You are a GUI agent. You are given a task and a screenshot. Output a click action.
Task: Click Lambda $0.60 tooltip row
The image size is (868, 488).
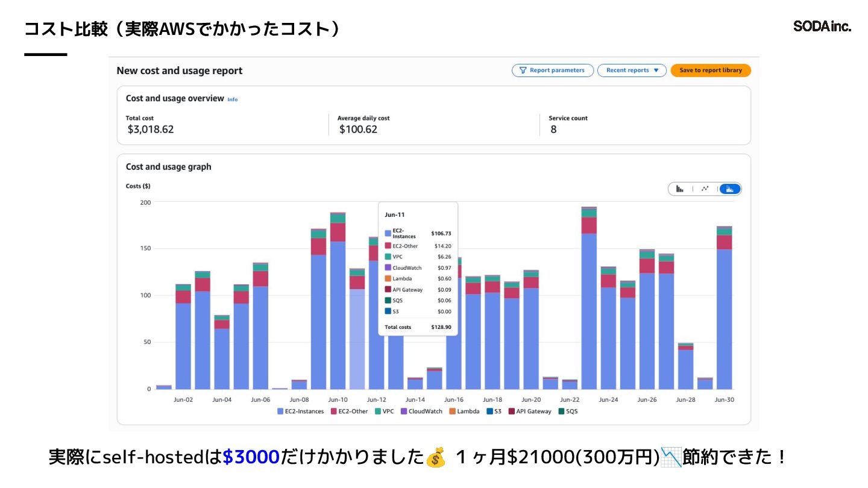418,278
